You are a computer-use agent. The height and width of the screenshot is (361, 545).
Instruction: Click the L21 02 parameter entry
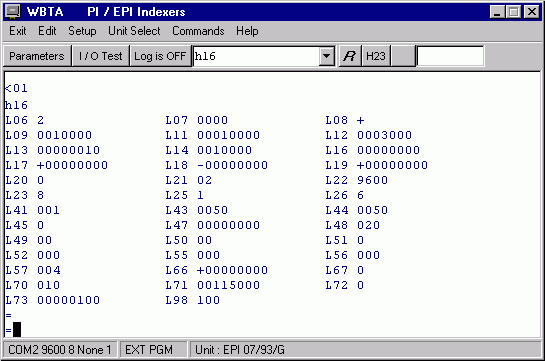pos(188,180)
